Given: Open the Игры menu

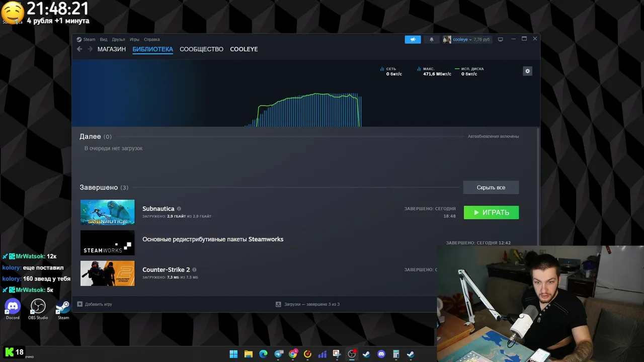Looking at the screenshot, I should 134,39.
